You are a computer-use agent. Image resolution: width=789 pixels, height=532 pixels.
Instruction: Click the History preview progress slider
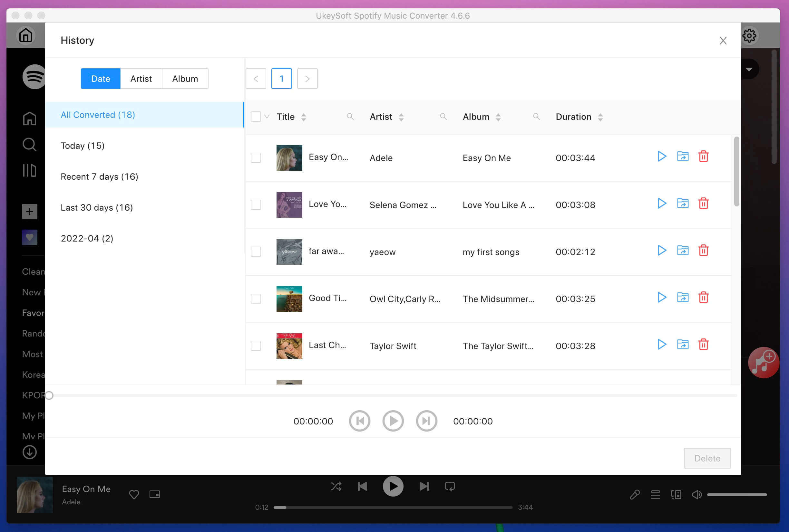393,395
